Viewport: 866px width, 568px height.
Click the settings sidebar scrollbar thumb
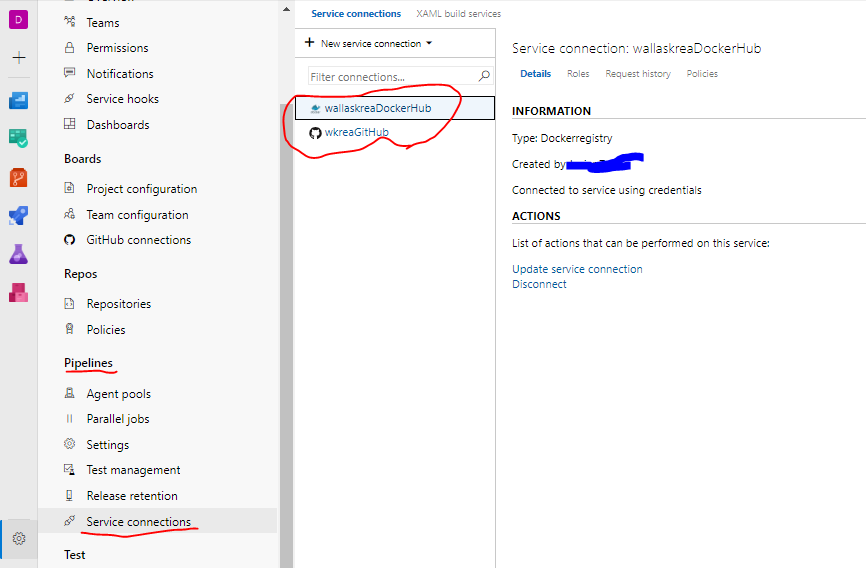[x=286, y=334]
